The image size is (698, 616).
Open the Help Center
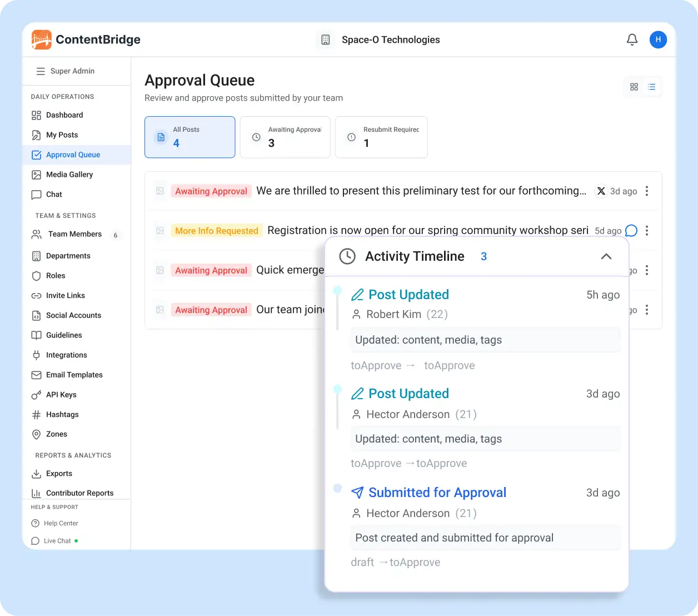pos(60,523)
